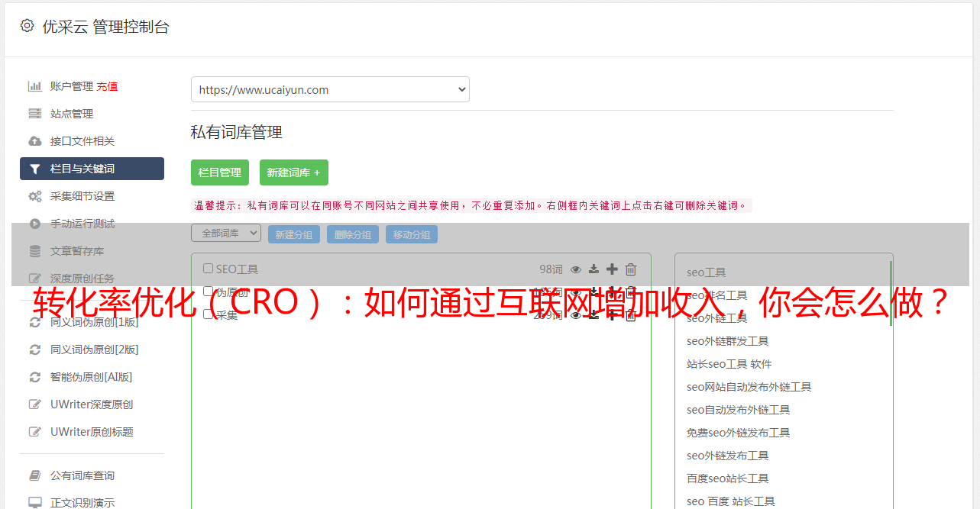Click the 充值 recharge link
The image size is (980, 509).
(107, 86)
